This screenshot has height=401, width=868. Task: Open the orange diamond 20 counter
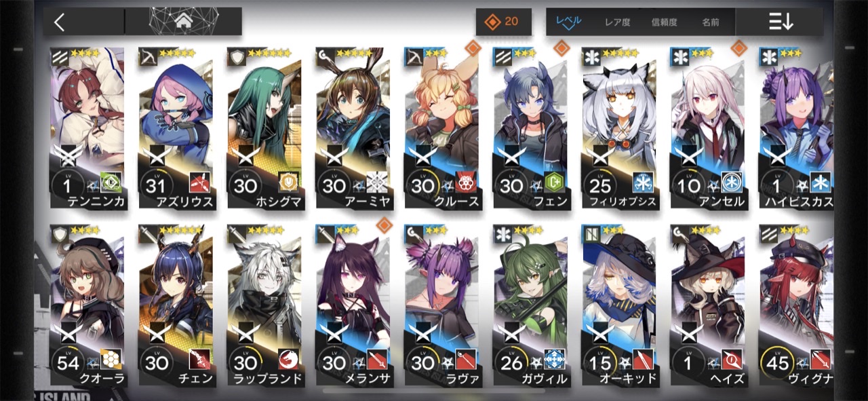coord(503,22)
